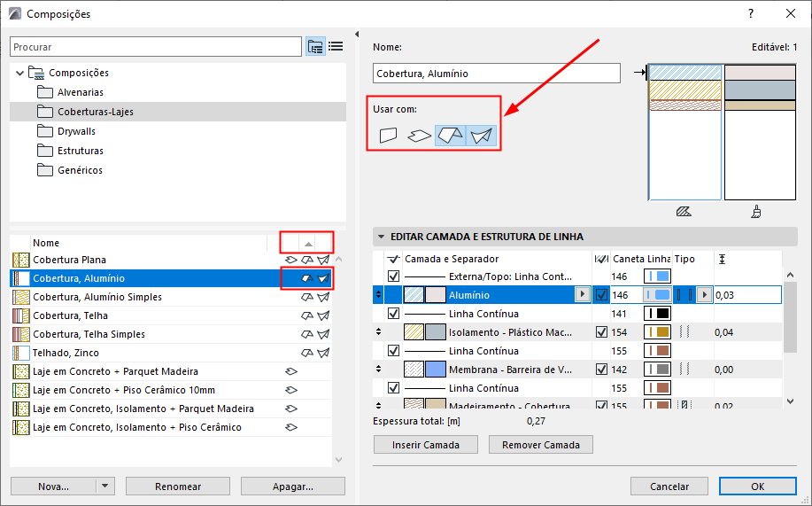Toggle Slab usage icon under Usar com

click(419, 136)
